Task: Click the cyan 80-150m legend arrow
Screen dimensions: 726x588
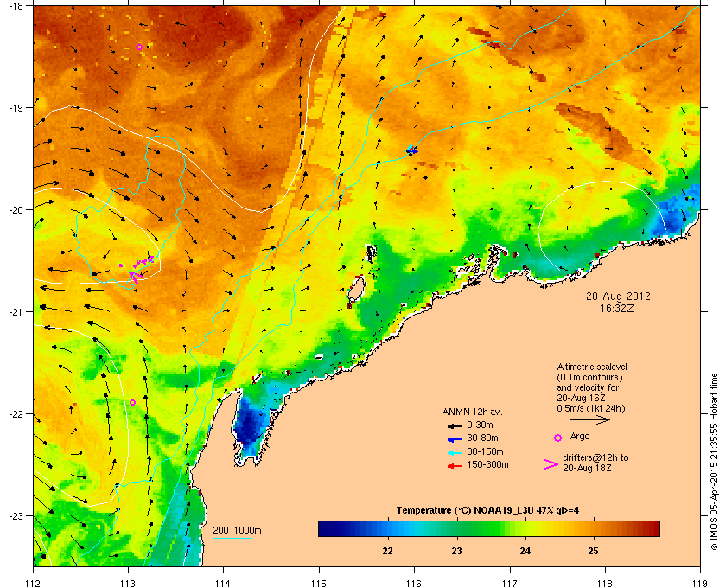Action: pyautogui.click(x=455, y=452)
